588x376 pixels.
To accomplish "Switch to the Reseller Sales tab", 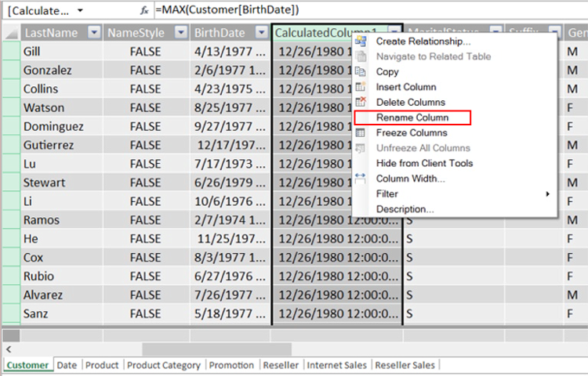I will point(405,365).
